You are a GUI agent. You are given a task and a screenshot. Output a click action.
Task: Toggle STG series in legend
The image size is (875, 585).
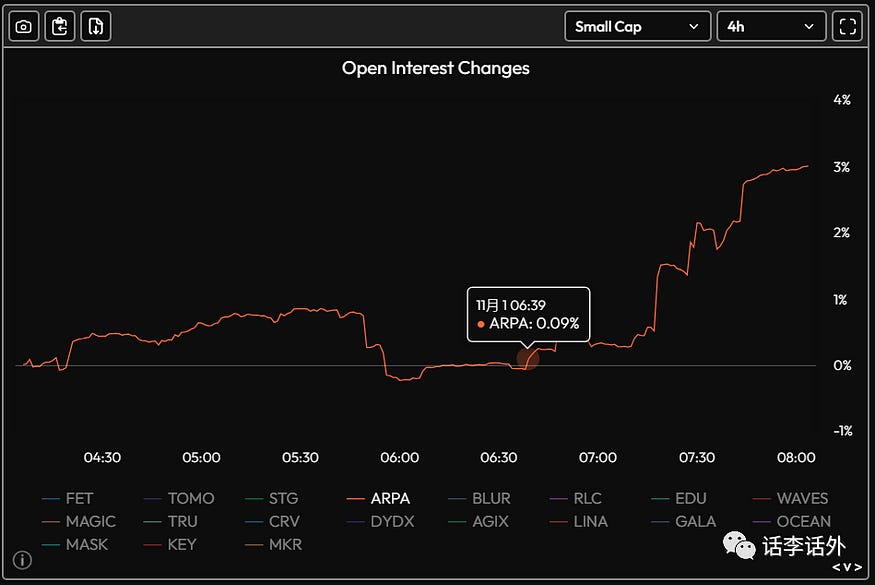point(271,498)
